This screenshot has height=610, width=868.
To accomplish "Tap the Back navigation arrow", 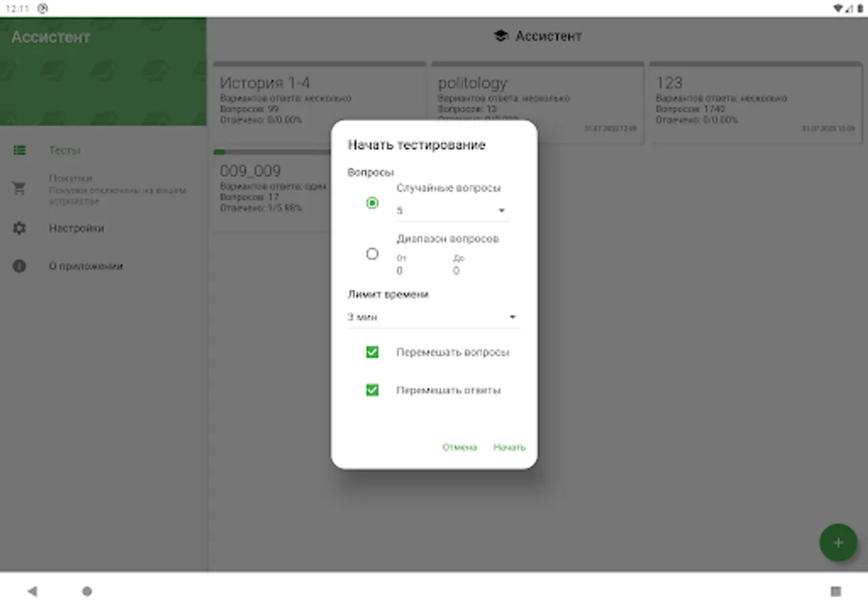I will coord(33,590).
